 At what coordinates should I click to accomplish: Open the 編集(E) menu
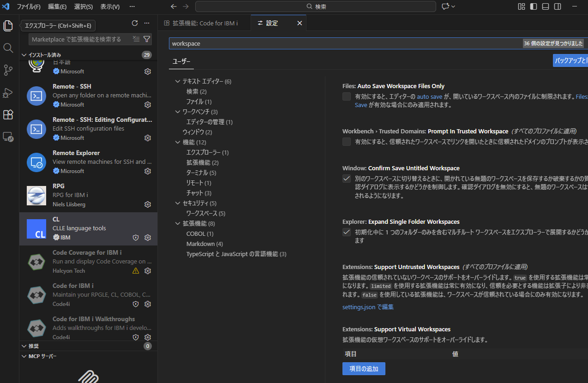coord(57,6)
